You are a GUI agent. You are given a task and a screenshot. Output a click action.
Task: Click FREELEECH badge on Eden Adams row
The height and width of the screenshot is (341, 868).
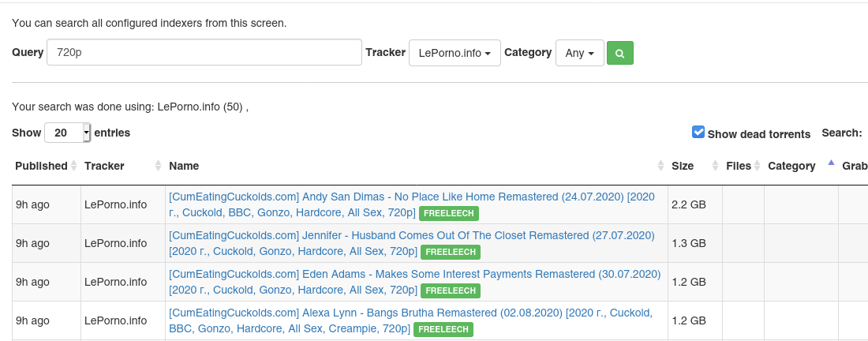pyautogui.click(x=450, y=290)
